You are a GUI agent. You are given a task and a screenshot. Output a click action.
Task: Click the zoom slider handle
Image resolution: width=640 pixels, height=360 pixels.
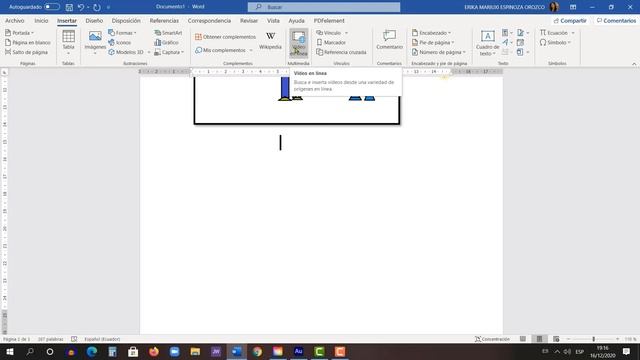click(x=593, y=339)
